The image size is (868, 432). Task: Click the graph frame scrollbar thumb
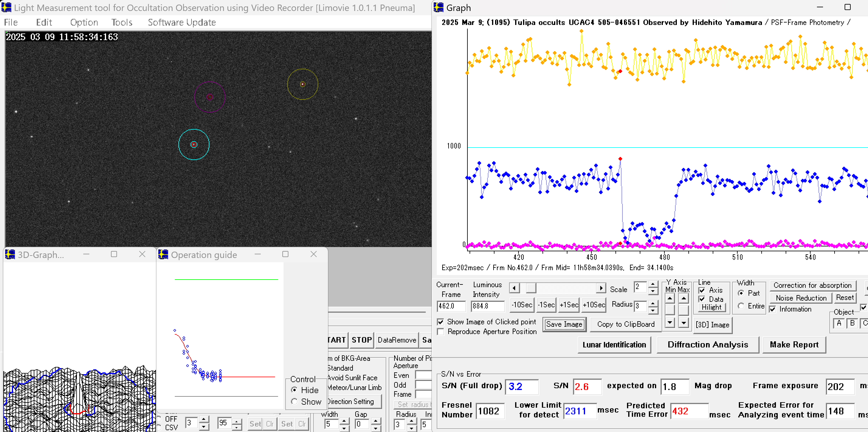531,288
